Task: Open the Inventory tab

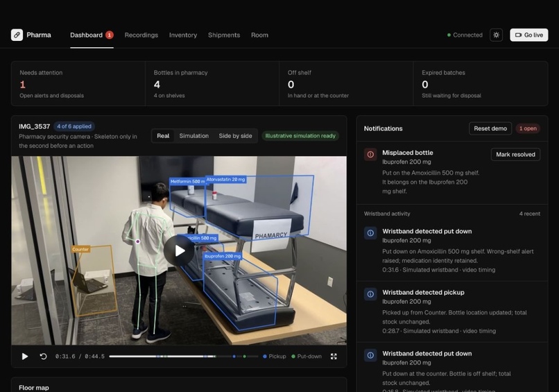Action: click(x=183, y=35)
